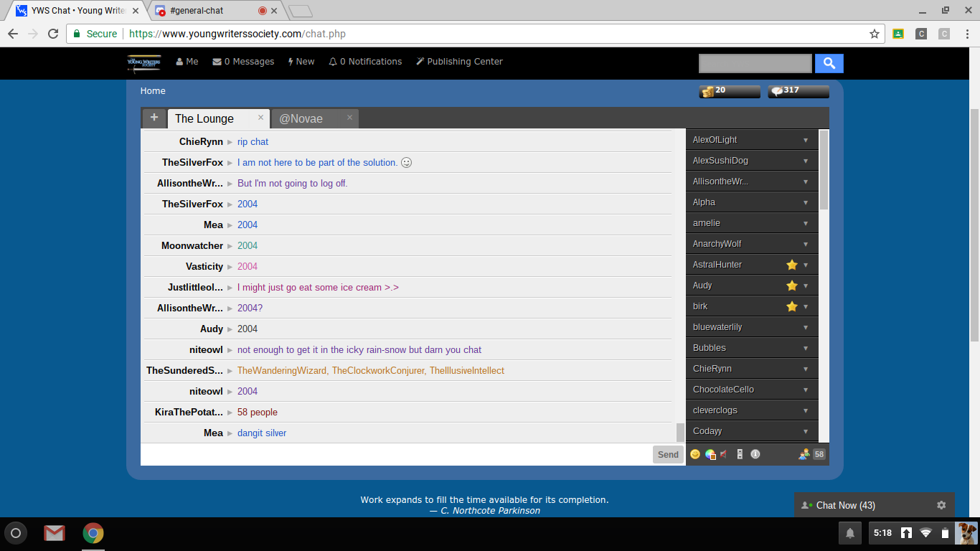Expand AlexSushiDog user options
980x551 pixels.
806,161
